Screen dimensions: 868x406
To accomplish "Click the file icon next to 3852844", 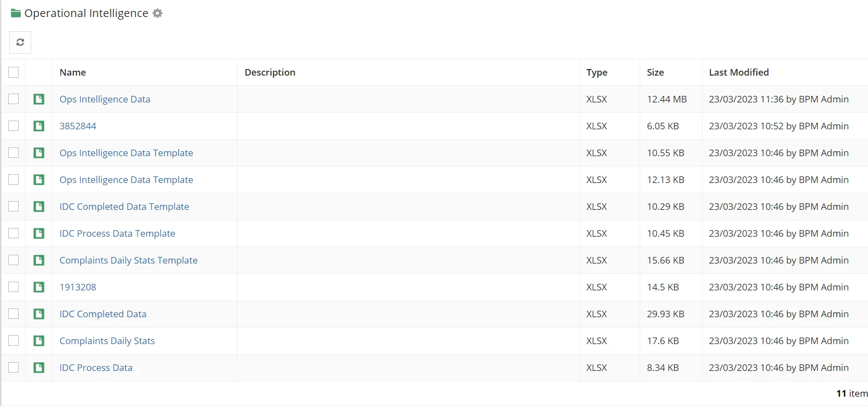I will point(39,126).
